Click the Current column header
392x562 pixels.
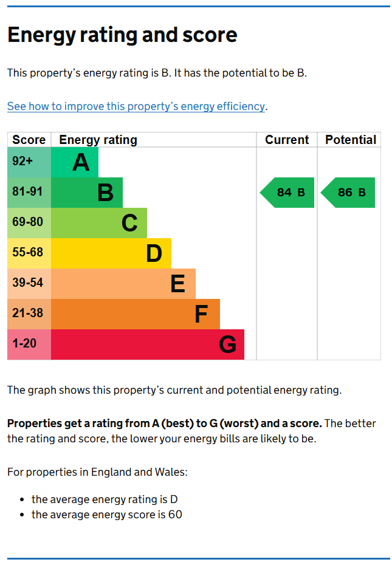click(x=287, y=140)
